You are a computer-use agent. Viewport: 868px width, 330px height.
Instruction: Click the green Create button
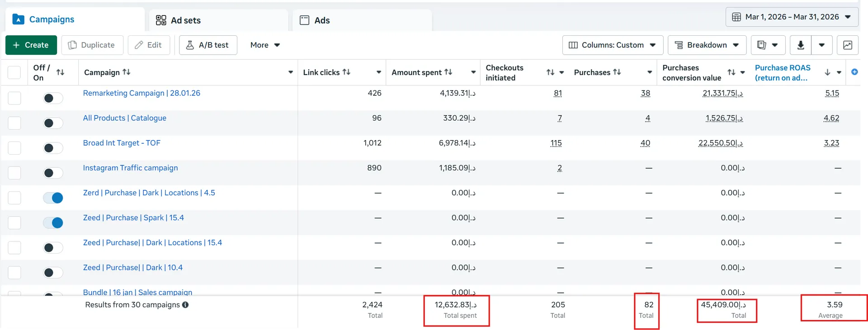31,45
